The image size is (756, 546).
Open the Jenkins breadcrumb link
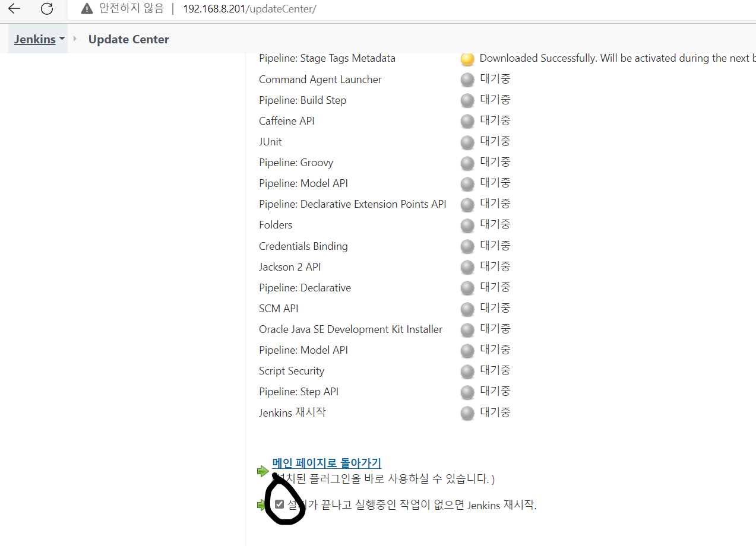[x=35, y=39]
